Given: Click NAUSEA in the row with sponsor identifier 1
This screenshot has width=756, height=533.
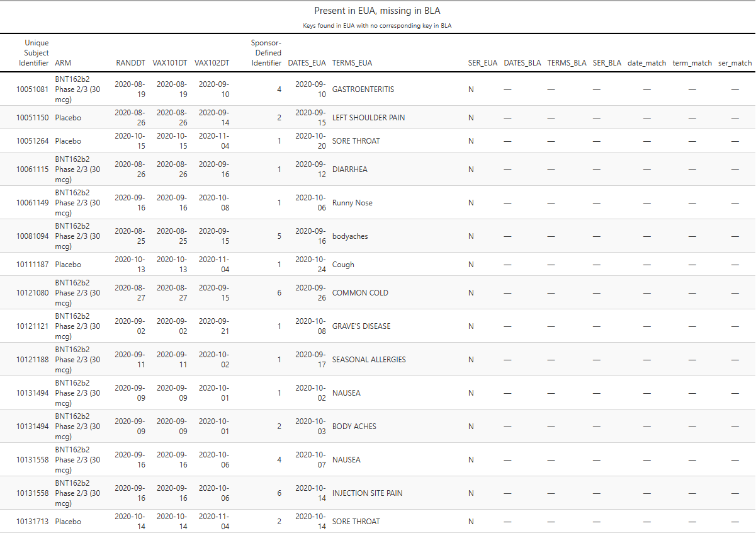Looking at the screenshot, I should point(346,393).
